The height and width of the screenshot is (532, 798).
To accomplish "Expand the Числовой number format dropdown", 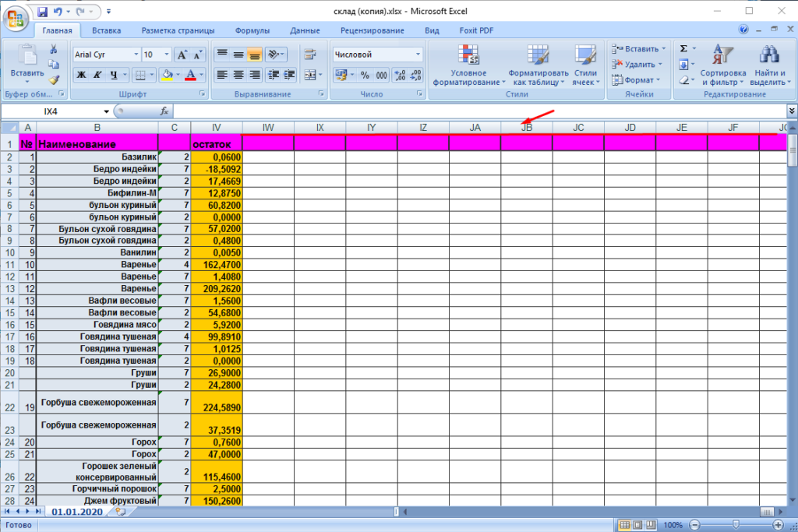I will [x=418, y=55].
